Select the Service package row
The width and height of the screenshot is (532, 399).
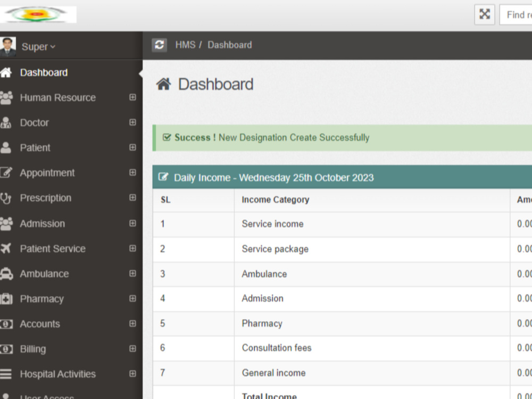[342, 250]
